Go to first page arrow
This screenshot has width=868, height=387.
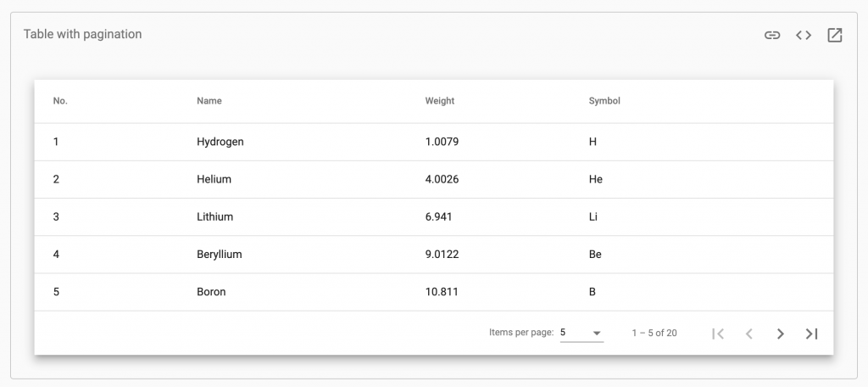[718, 334]
